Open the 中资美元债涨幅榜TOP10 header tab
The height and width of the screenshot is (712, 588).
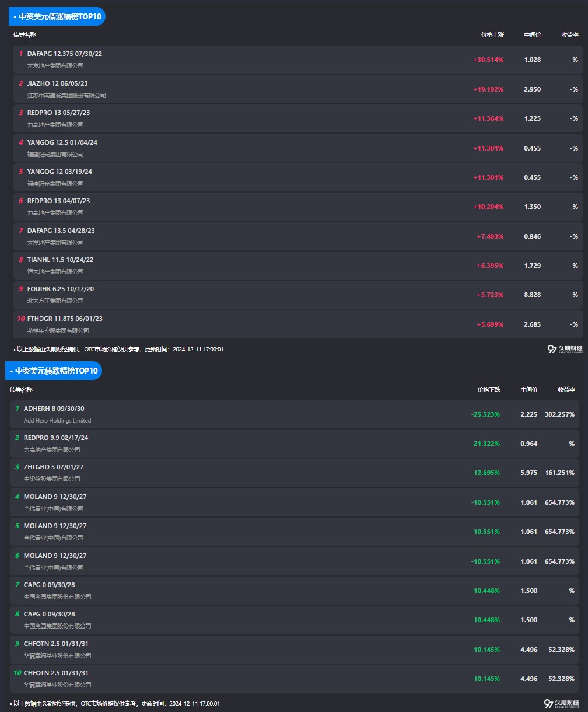point(57,17)
